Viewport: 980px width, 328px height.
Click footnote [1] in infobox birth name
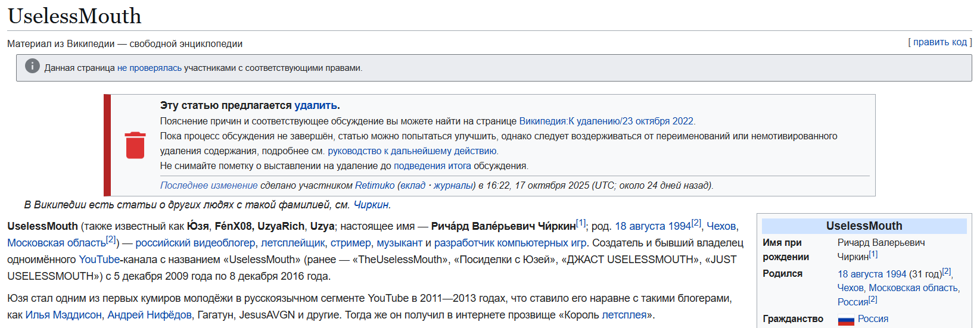(x=873, y=254)
